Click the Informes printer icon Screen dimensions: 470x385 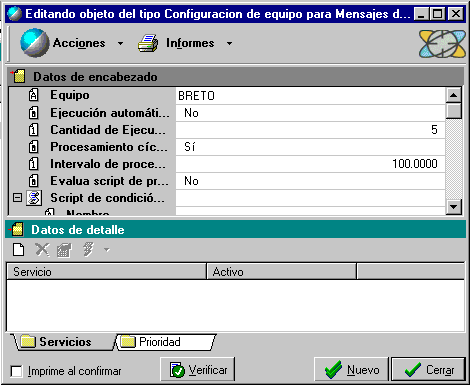148,43
